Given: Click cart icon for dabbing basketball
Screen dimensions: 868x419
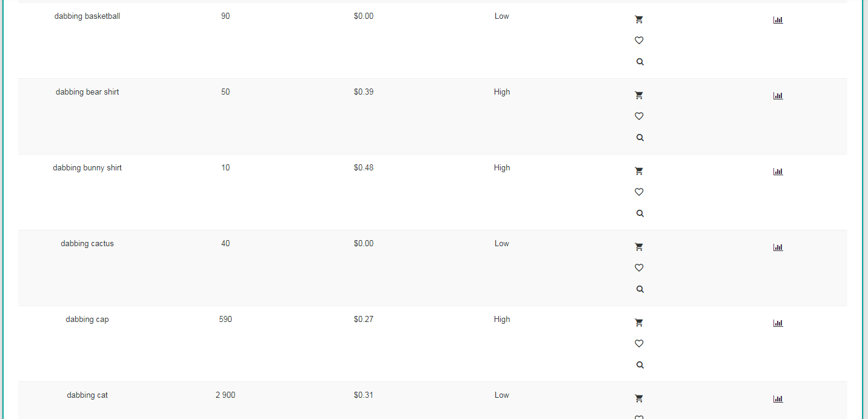Looking at the screenshot, I should (x=639, y=19).
